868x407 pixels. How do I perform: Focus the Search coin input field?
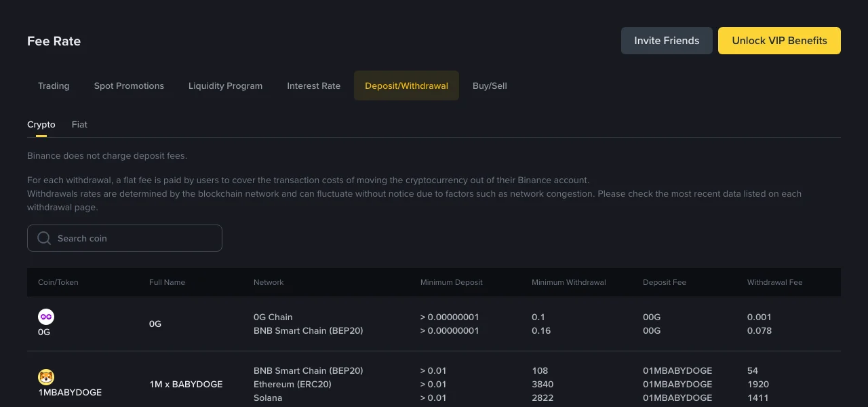tap(125, 238)
